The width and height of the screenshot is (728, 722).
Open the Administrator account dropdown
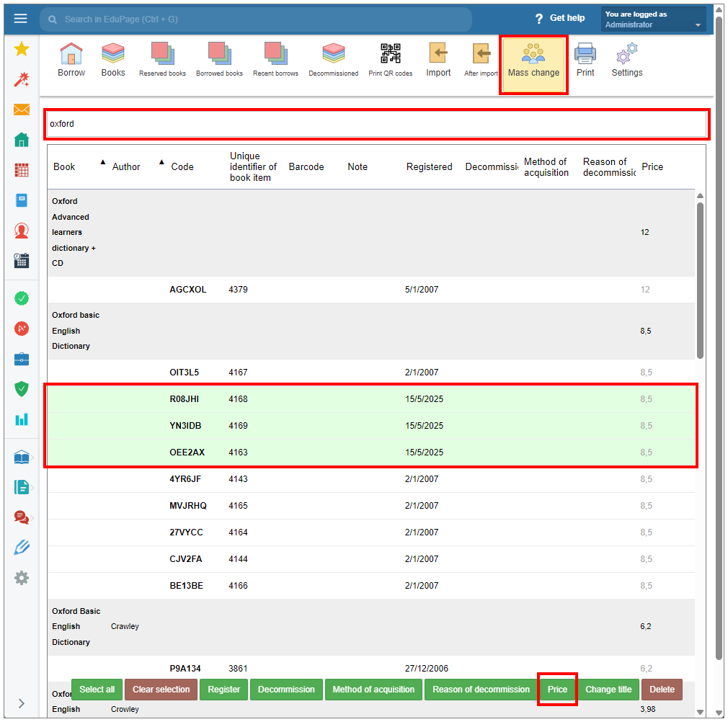pos(653,19)
